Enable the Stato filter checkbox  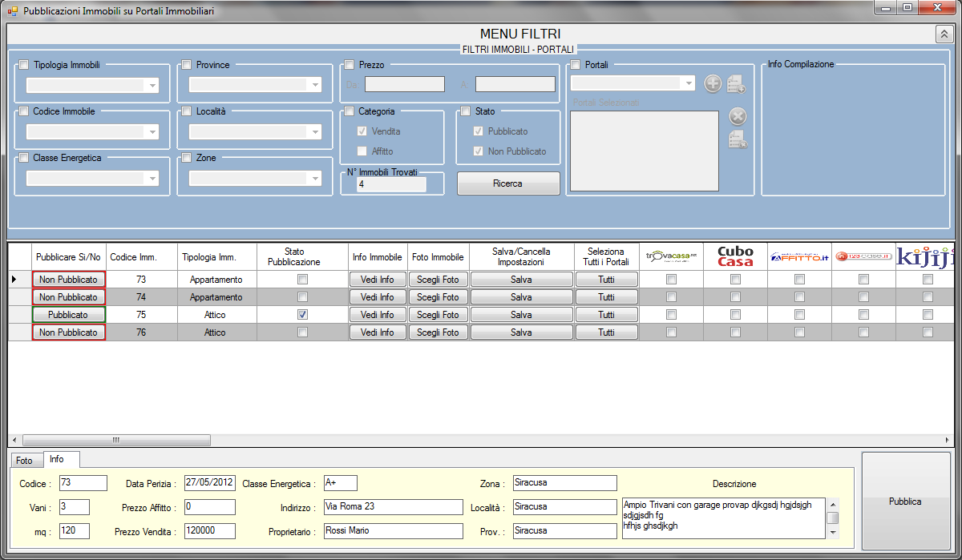(466, 111)
